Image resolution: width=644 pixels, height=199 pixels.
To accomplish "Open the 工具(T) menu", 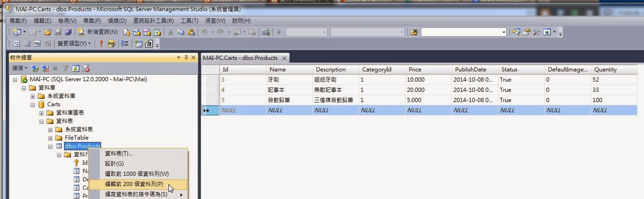I will point(189,21).
